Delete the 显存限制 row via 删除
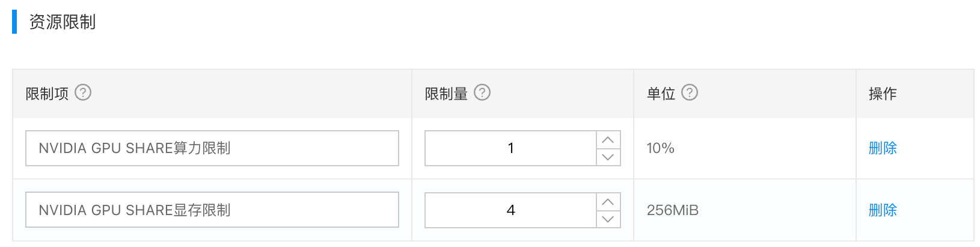Screen dimensions: 980x247 pos(883,210)
